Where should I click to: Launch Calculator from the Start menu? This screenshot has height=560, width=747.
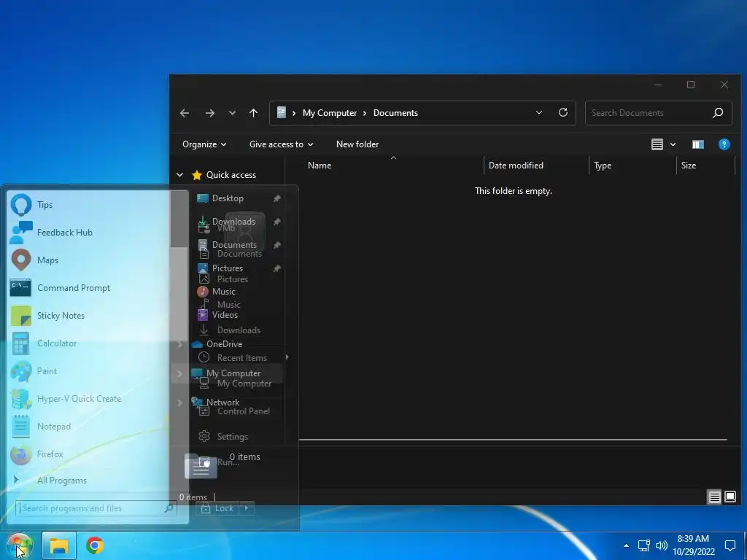[x=89, y=343]
